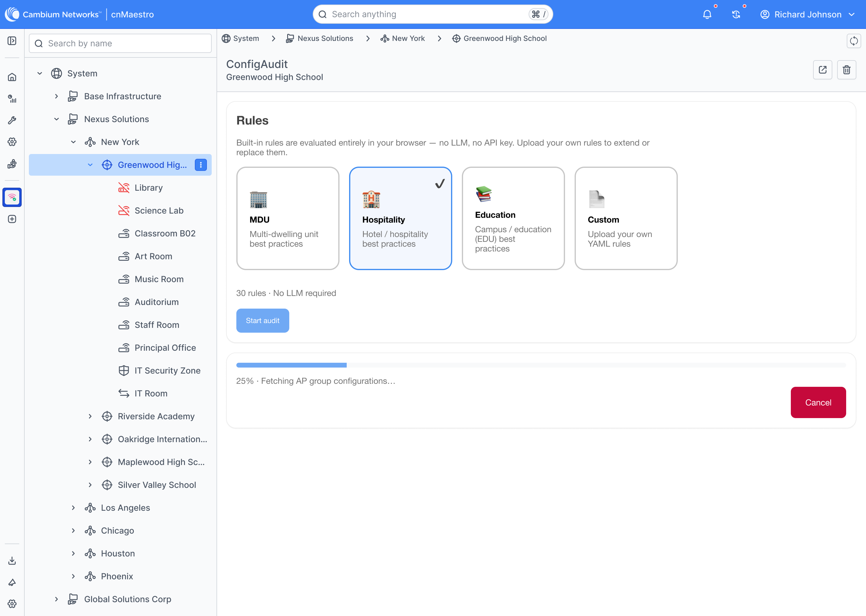Viewport: 866px width, 616px height.
Task: Select the Education rules card
Action: click(513, 218)
